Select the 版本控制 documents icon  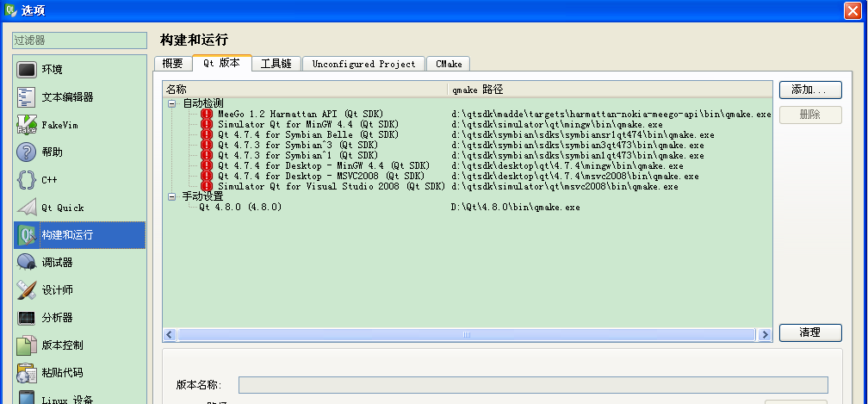27,345
